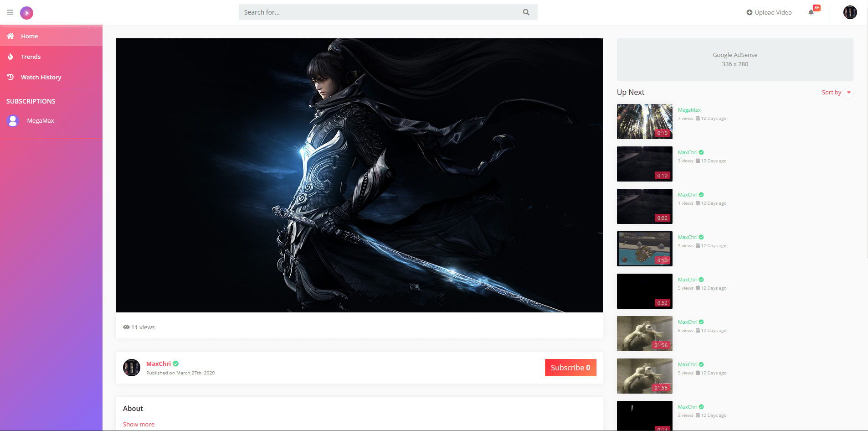This screenshot has width=868, height=431.
Task: Click the main video player
Action: pyautogui.click(x=360, y=175)
